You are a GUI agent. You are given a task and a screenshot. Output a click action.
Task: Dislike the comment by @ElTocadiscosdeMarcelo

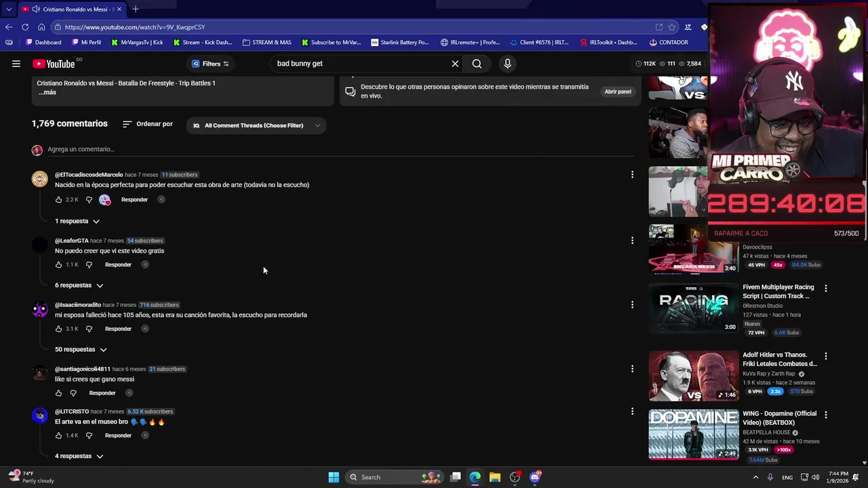[89, 200]
